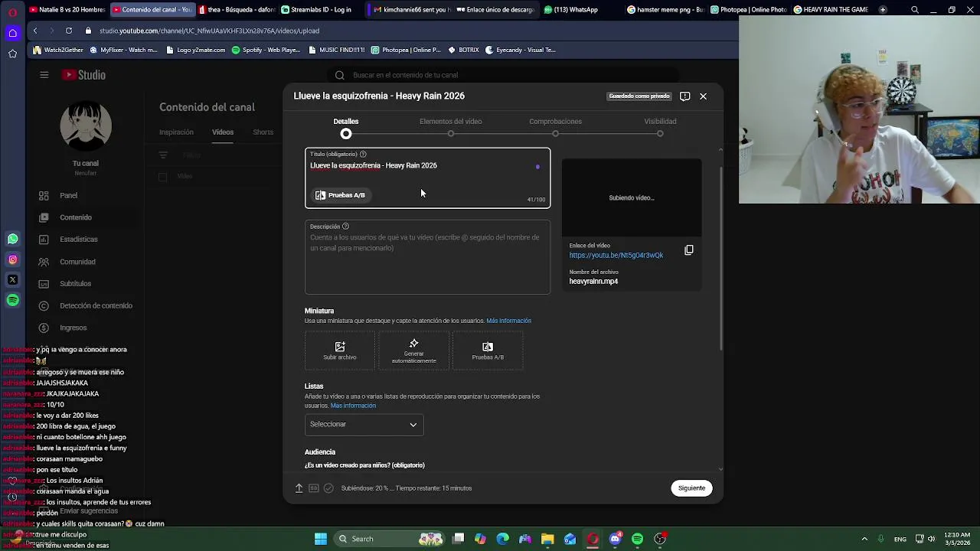Viewport: 980px width, 551px height.
Task: Click the help icon next to Descripción
Action: (345, 227)
